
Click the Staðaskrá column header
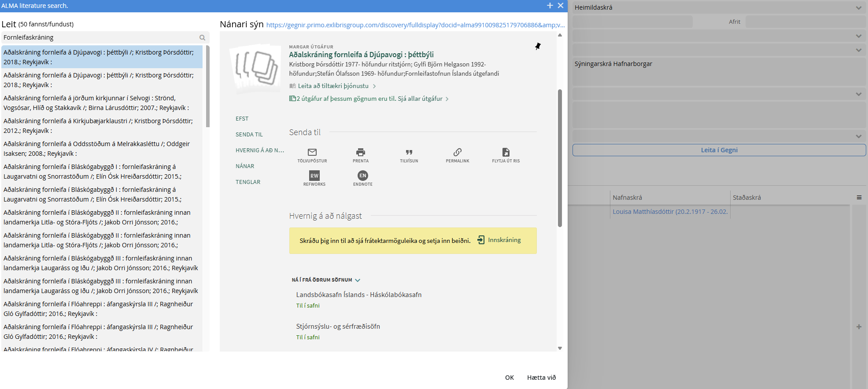[x=790, y=198]
